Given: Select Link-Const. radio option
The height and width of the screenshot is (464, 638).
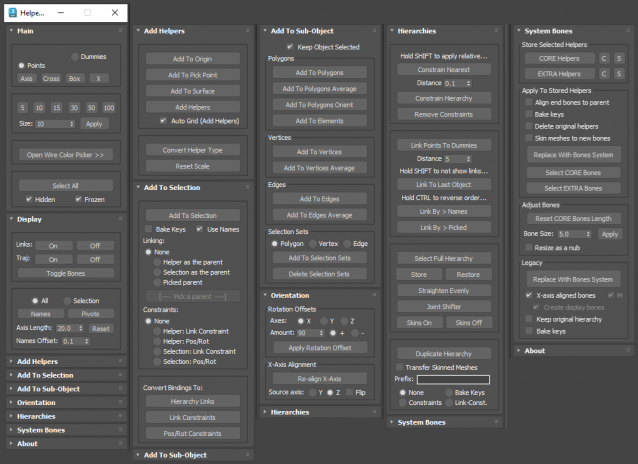Looking at the screenshot, I should click(x=449, y=403).
